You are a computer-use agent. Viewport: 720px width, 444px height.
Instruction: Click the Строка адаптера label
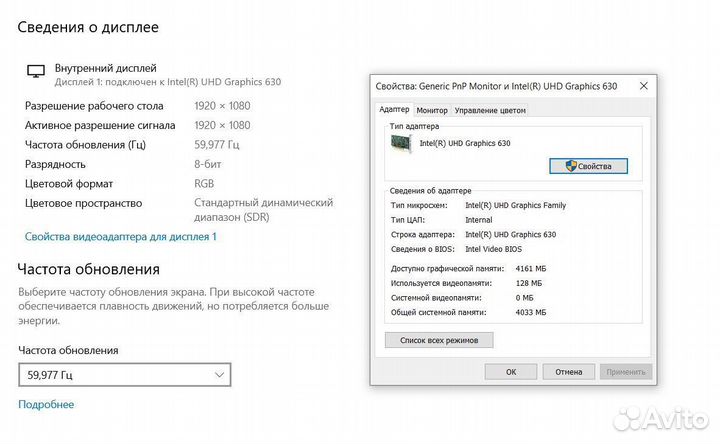coord(423,235)
